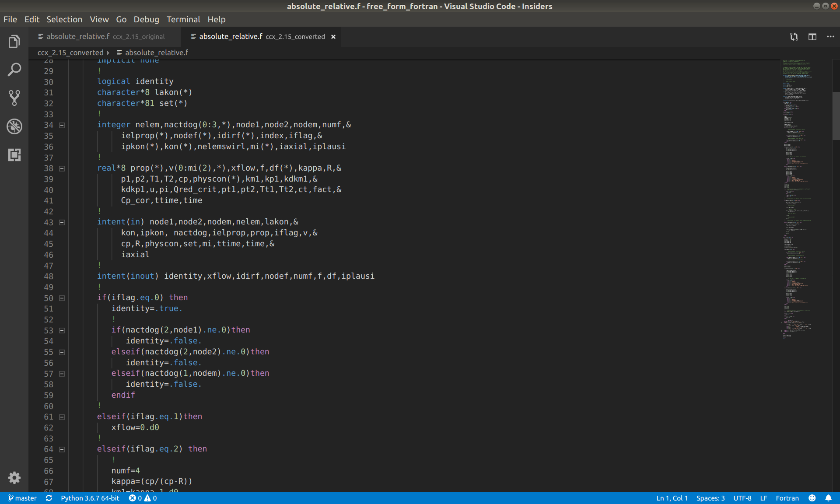Change language mode from Fortran
The height and width of the screenshot is (504, 840).
[x=787, y=498]
